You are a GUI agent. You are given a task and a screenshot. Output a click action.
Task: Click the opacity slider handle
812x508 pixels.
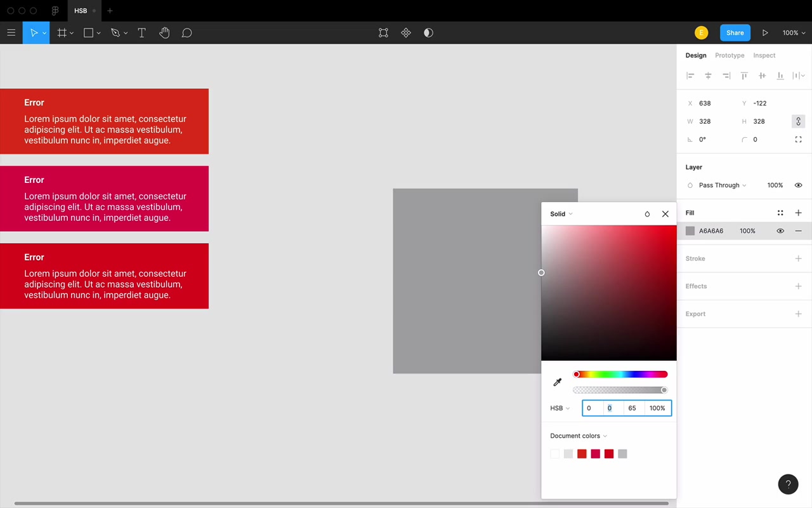pos(664,390)
